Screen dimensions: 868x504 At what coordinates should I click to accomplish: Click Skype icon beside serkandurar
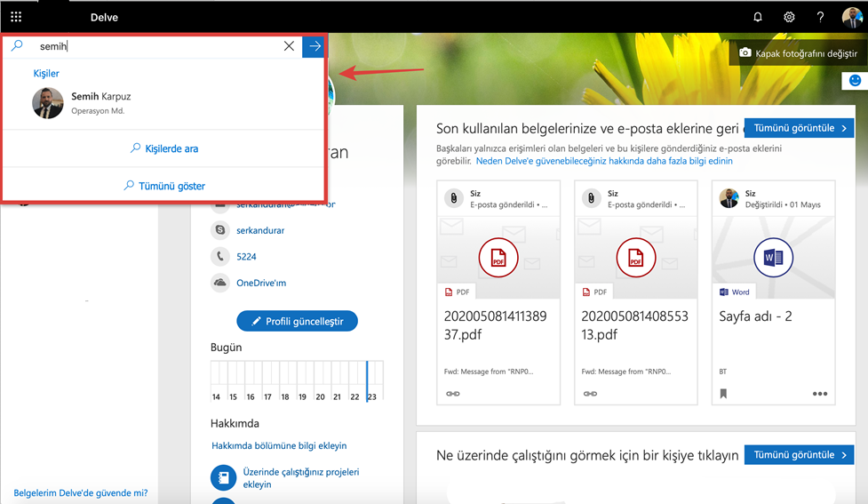coord(220,230)
